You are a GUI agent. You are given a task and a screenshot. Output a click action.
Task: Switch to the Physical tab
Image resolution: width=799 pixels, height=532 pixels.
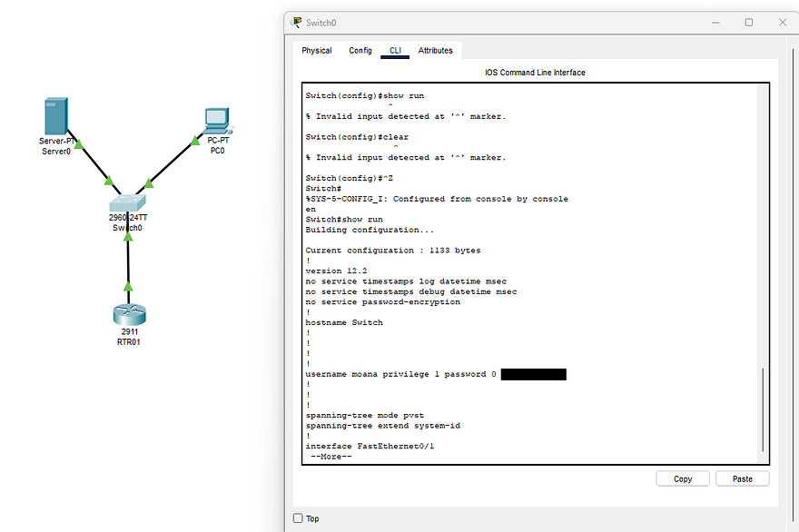[x=317, y=51]
